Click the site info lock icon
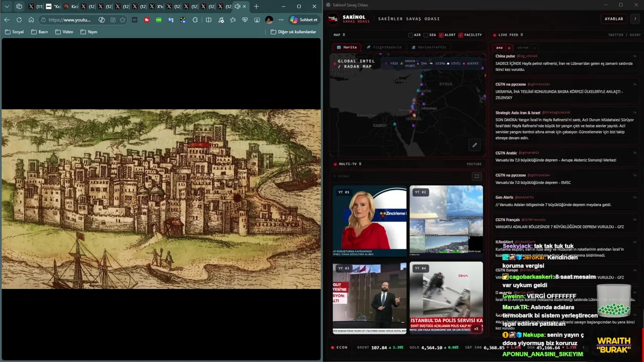644x362 pixels. coord(43,20)
